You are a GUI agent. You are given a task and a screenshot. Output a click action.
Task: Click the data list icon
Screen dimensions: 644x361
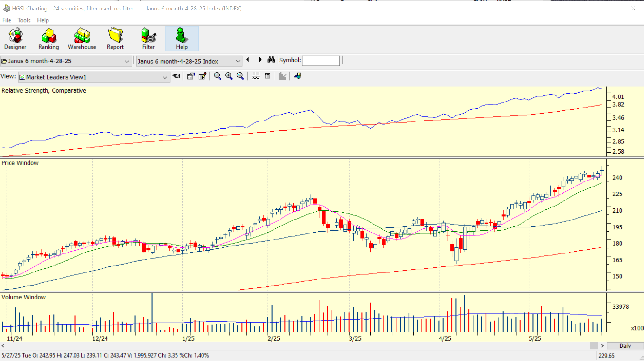click(x=267, y=76)
